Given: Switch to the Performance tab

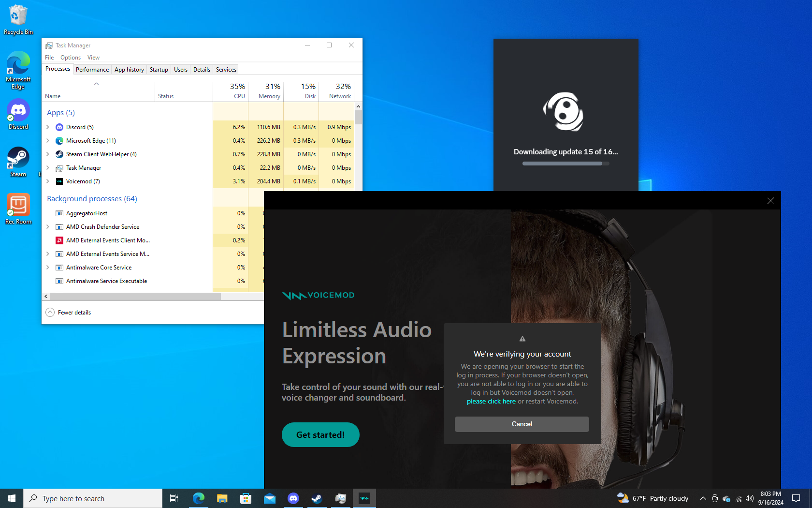Looking at the screenshot, I should [x=92, y=70].
